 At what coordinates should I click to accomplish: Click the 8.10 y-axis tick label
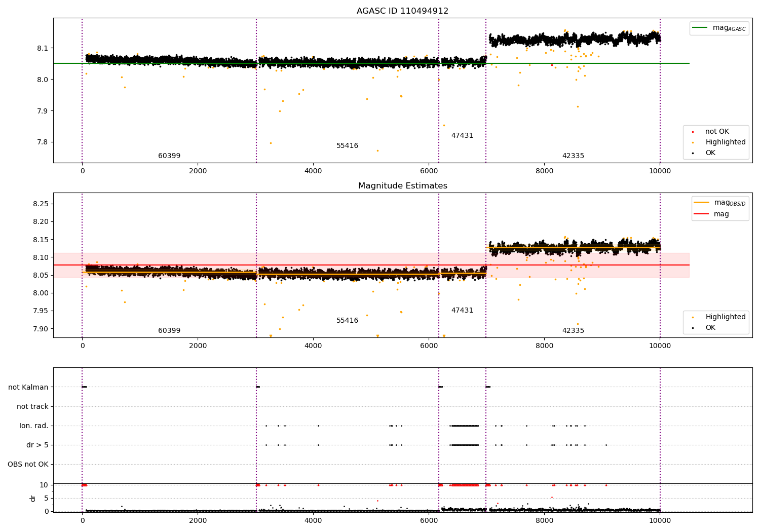point(41,257)
